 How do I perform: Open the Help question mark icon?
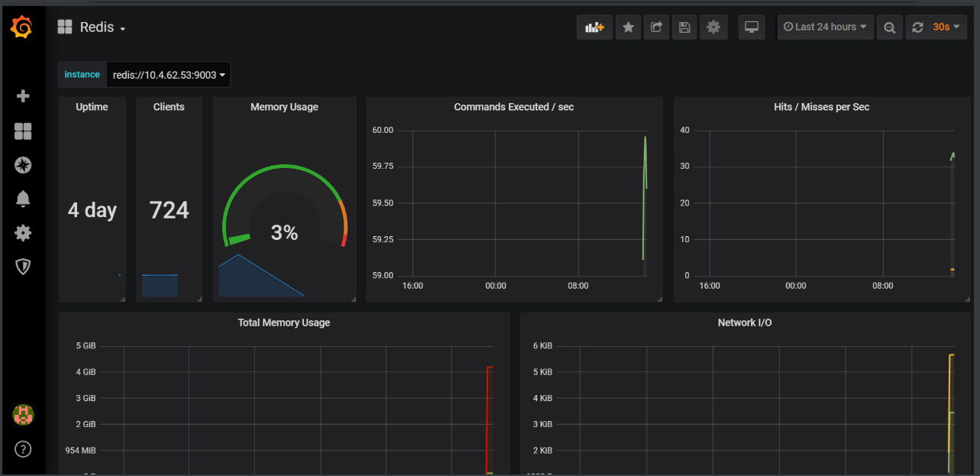(x=23, y=448)
